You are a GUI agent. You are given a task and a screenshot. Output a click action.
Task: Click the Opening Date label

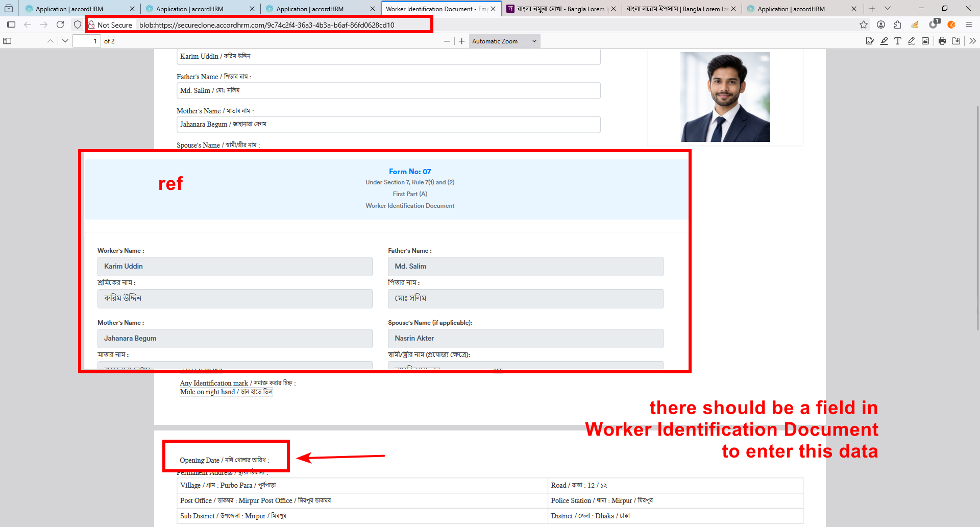pos(224,460)
